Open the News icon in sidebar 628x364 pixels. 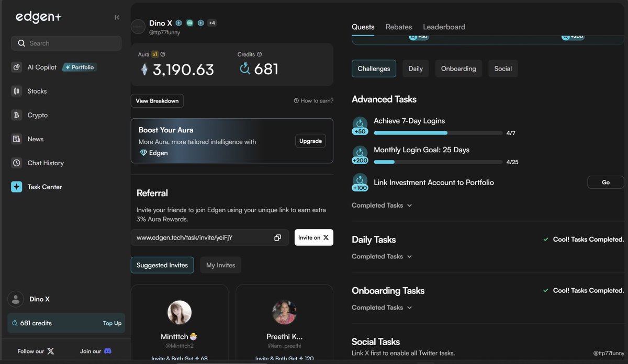16,139
